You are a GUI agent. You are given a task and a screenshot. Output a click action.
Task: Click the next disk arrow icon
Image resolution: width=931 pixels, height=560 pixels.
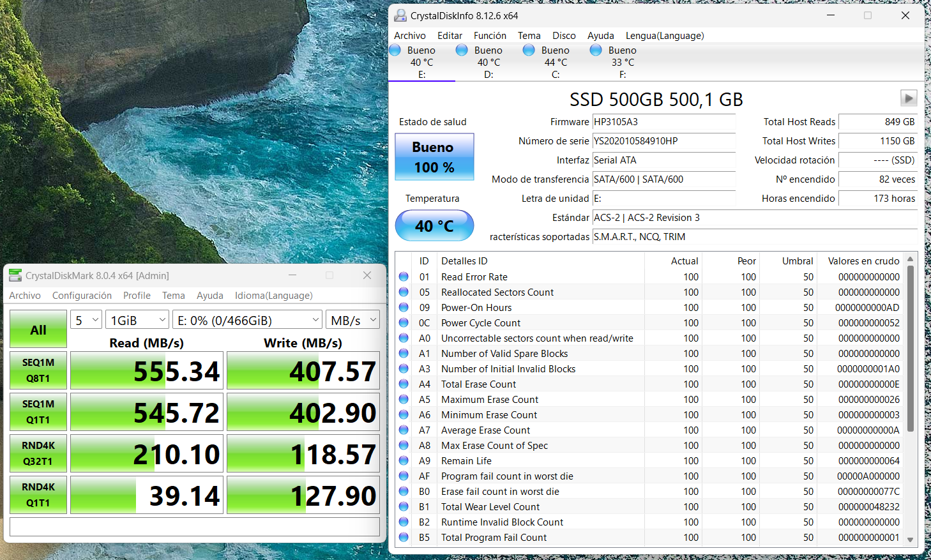(908, 98)
